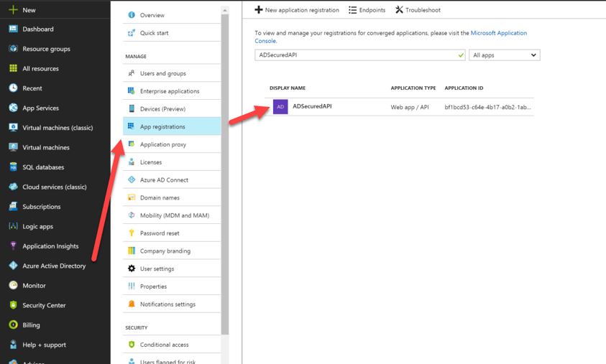The image size is (606, 364).
Task: Select App registrations in the Manage menu
Action: (172, 126)
